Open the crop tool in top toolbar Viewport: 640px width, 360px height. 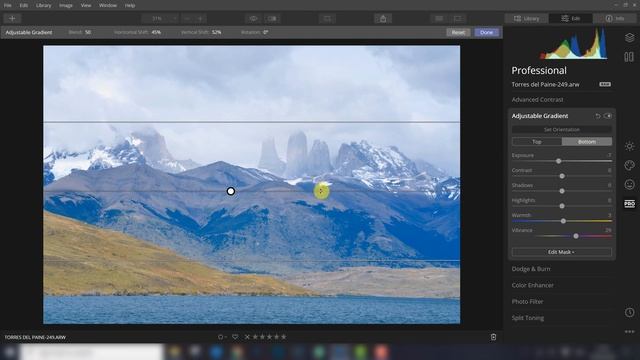327,18
